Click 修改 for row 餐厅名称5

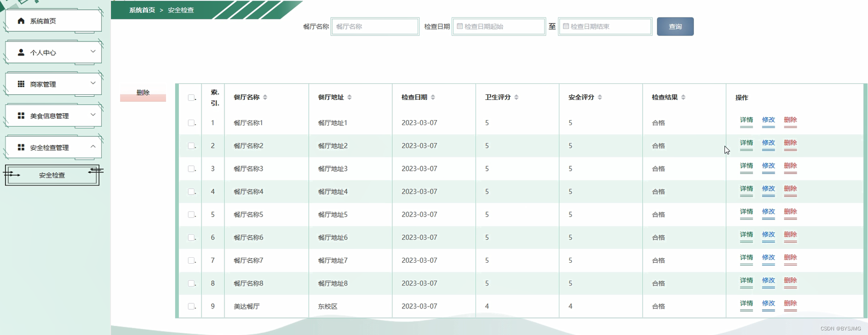(x=769, y=212)
